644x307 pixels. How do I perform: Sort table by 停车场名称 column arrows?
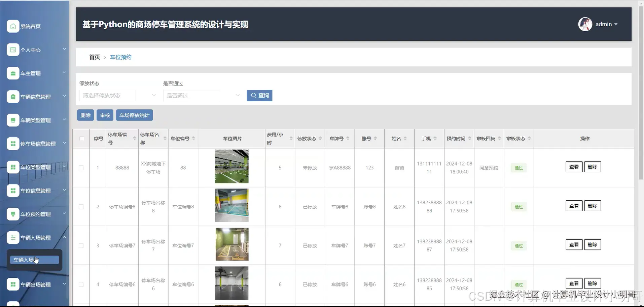(165, 138)
